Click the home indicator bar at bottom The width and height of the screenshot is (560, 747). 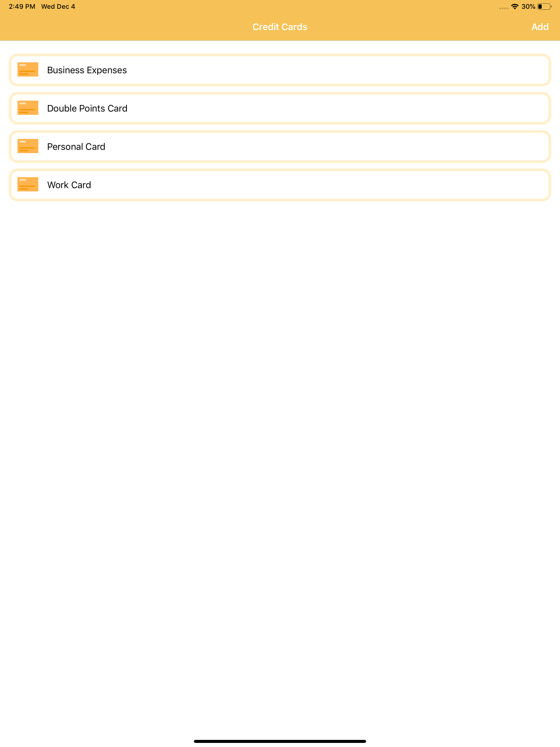(280, 741)
